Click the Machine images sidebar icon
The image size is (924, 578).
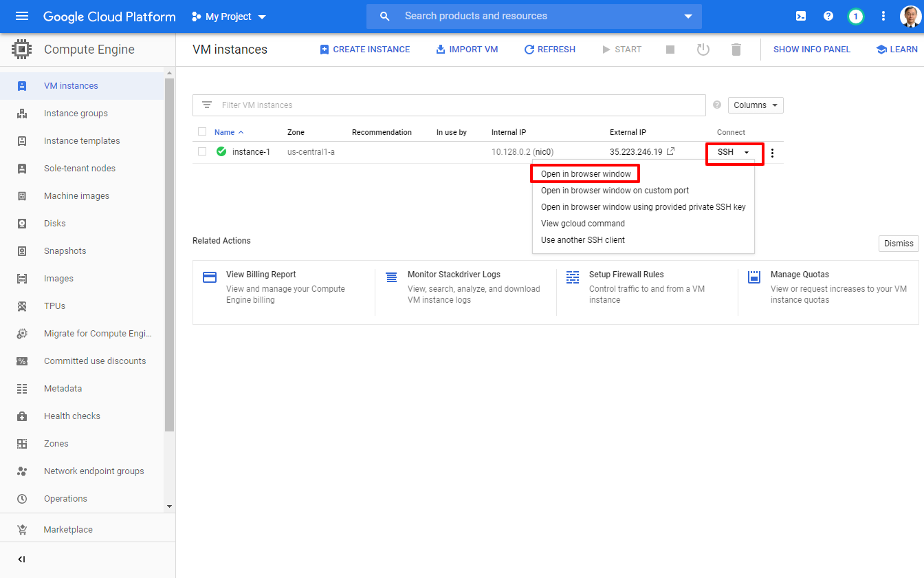[x=22, y=196]
